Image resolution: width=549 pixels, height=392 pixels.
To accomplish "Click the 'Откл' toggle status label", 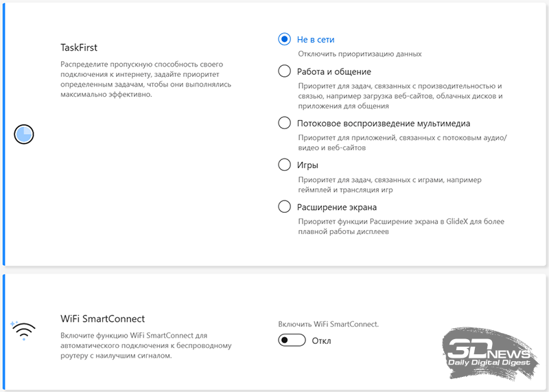I will 321,341.
